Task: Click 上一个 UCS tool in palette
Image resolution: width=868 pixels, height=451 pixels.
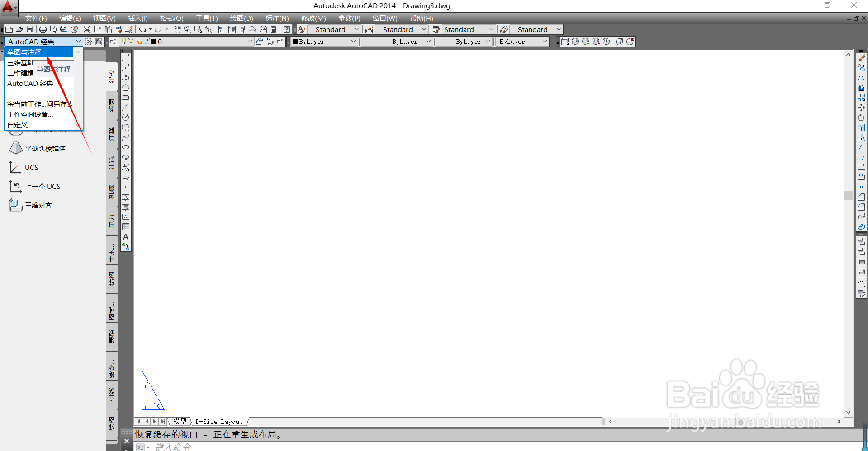Action: tap(35, 186)
